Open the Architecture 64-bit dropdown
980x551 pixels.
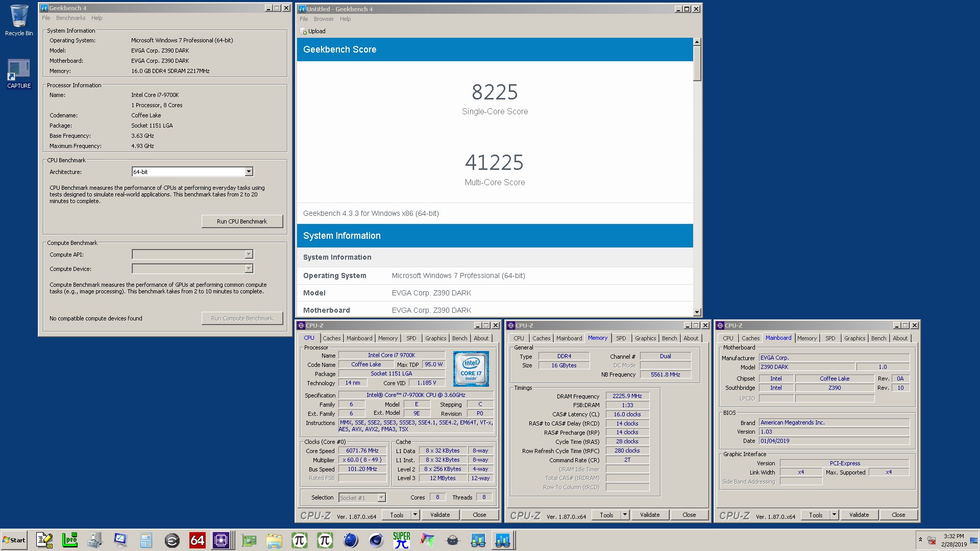[192, 172]
